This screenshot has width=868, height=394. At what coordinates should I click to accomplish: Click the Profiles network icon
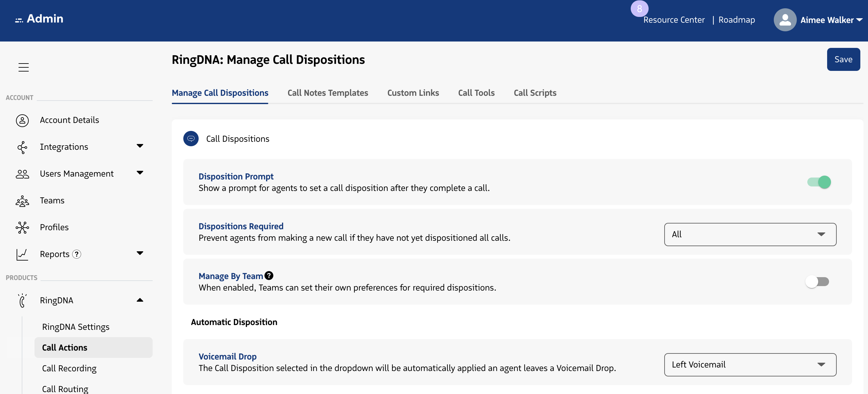[x=22, y=228]
